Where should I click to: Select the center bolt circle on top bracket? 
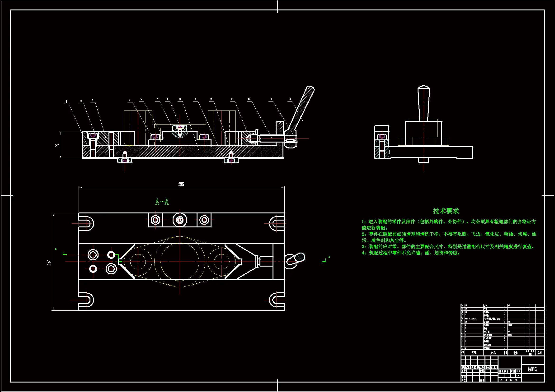pyautogui.click(x=180, y=220)
